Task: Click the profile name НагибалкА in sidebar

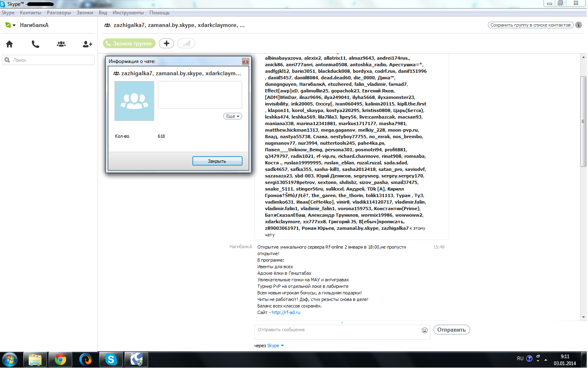Action: pos(34,25)
